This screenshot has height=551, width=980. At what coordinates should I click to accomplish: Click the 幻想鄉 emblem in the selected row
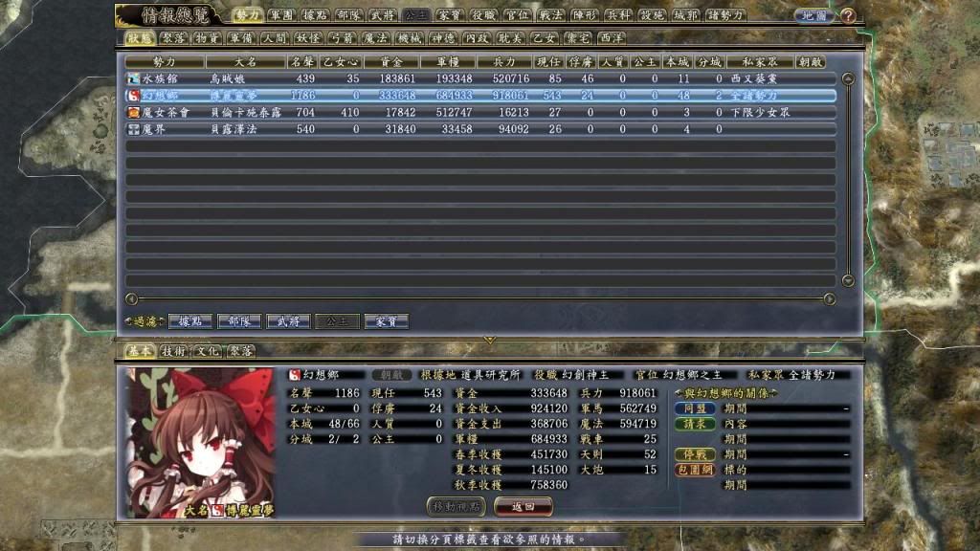point(134,96)
